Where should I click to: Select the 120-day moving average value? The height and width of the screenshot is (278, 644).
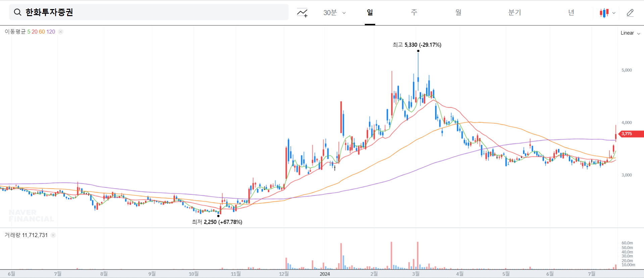(x=51, y=32)
